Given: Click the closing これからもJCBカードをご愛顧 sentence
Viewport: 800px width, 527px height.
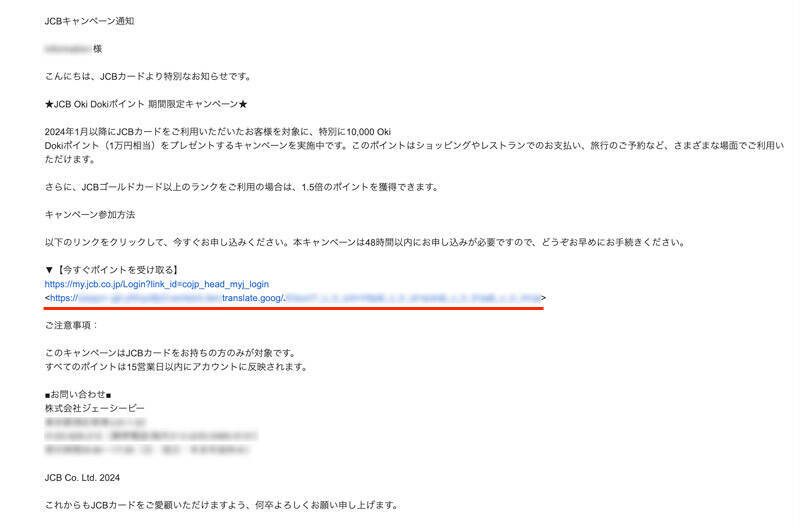Looking at the screenshot, I should pyautogui.click(x=222, y=506).
